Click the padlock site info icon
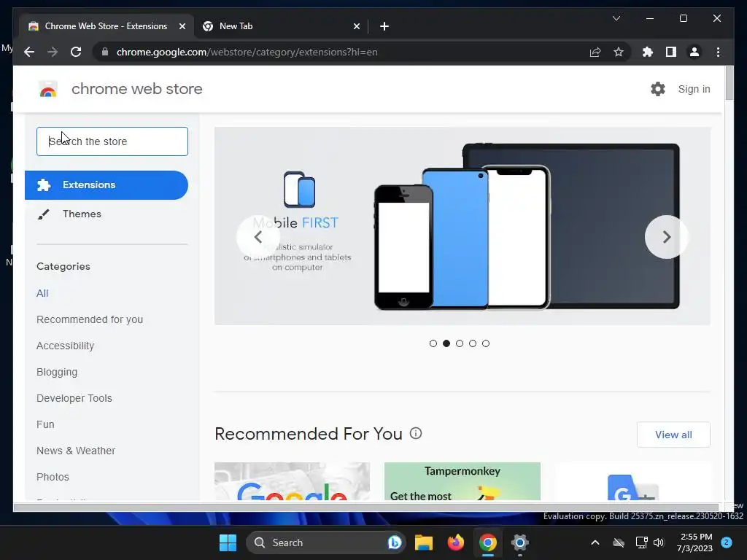747x560 pixels. [x=105, y=52]
